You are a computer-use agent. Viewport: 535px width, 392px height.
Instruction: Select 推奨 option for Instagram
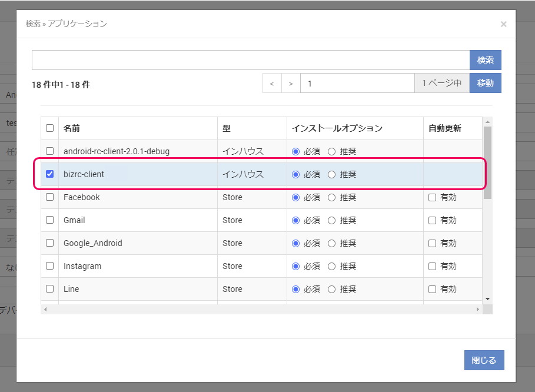331,266
